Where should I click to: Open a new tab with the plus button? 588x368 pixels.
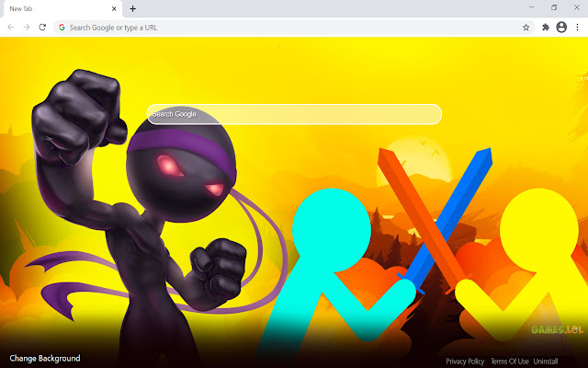click(x=132, y=8)
